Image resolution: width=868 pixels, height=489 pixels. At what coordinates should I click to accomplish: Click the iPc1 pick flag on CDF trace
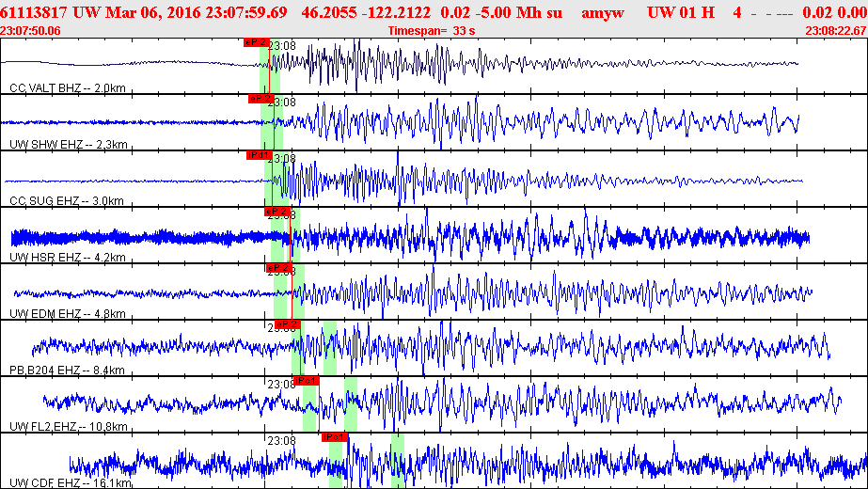335,437
